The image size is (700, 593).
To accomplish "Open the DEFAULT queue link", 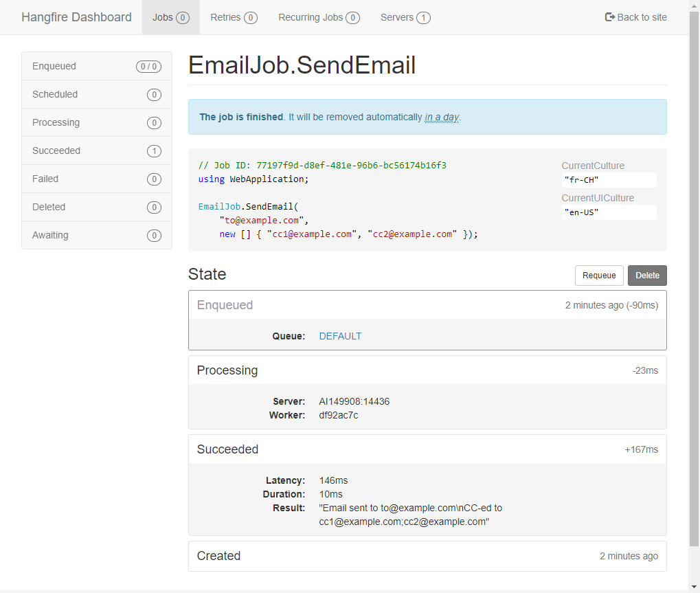I will tap(340, 336).
